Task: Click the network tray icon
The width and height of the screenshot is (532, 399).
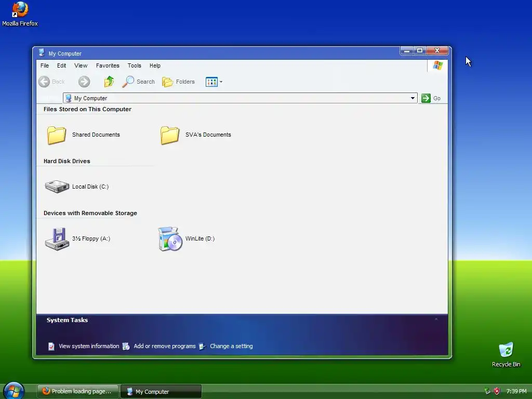Action: (487, 391)
